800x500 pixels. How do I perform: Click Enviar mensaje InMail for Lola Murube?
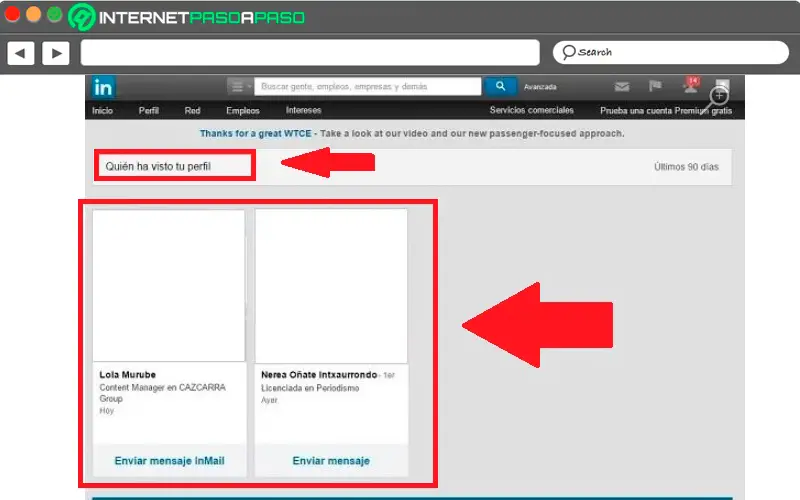pyautogui.click(x=169, y=461)
